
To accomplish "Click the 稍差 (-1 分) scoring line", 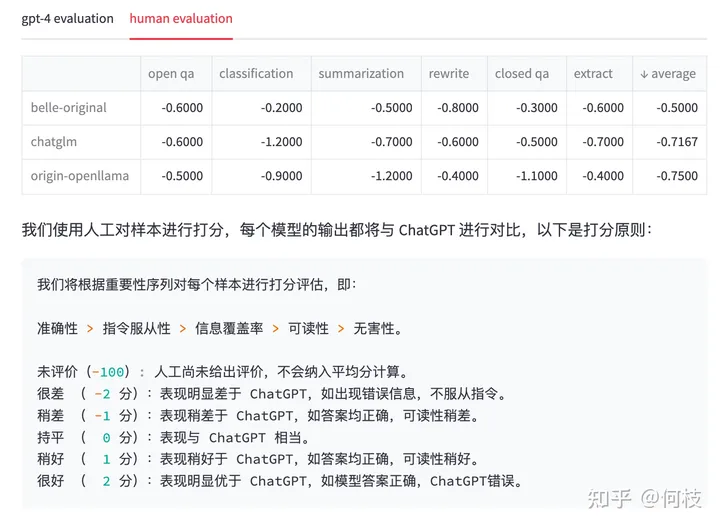I will 258,416.
